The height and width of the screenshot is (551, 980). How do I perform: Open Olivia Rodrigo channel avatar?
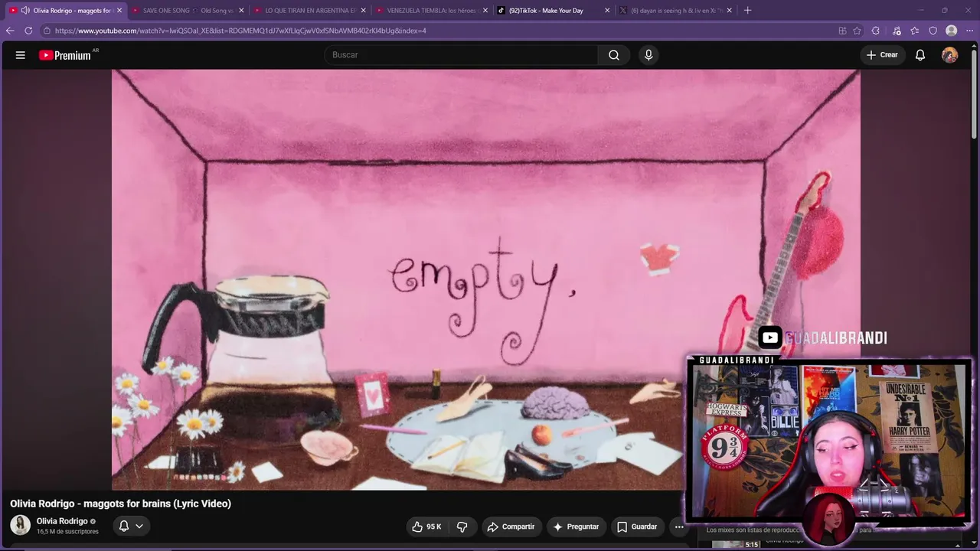click(x=20, y=525)
